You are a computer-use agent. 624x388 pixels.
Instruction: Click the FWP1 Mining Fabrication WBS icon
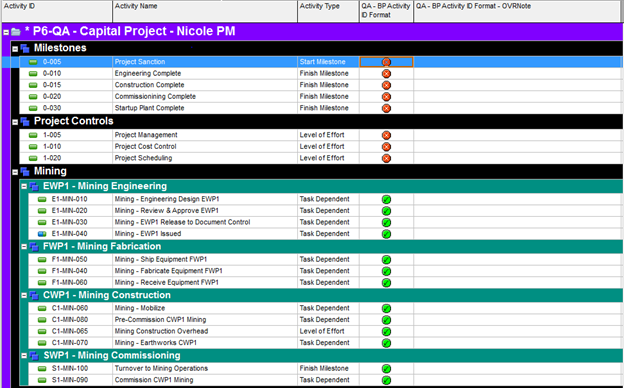pos(34,247)
